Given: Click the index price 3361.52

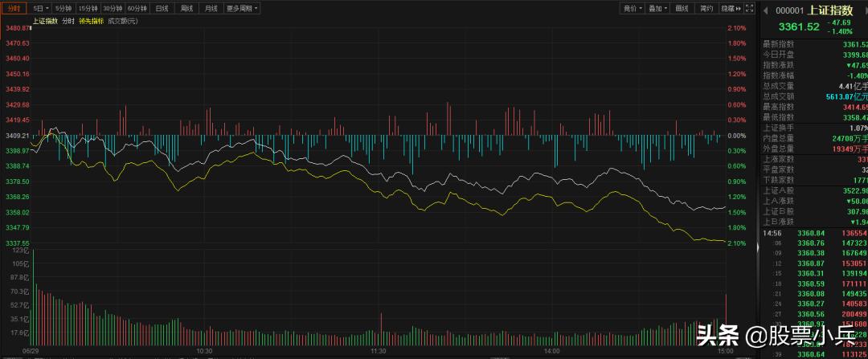Looking at the screenshot, I should [x=798, y=27].
